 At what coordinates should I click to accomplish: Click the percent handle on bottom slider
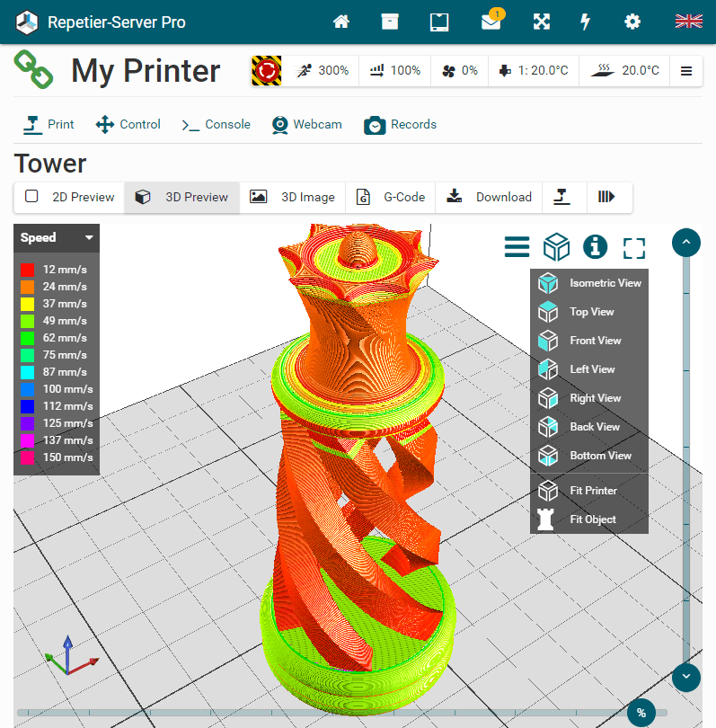pos(641,713)
